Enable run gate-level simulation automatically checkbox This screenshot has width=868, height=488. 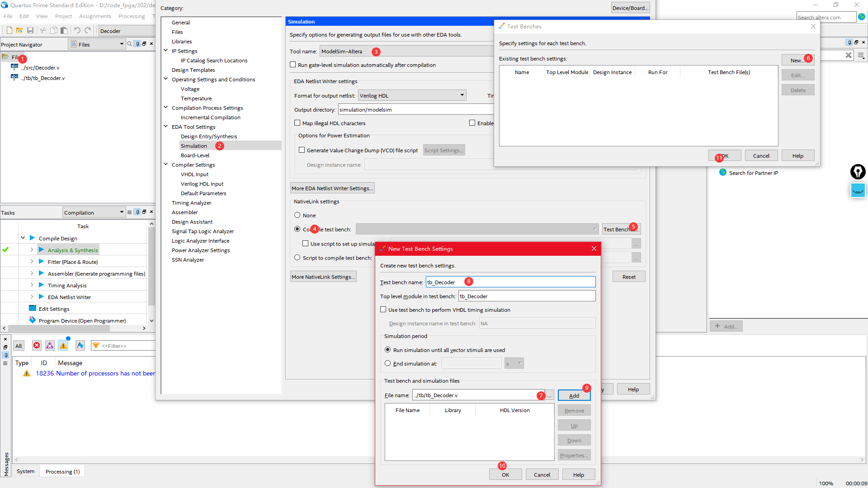293,65
